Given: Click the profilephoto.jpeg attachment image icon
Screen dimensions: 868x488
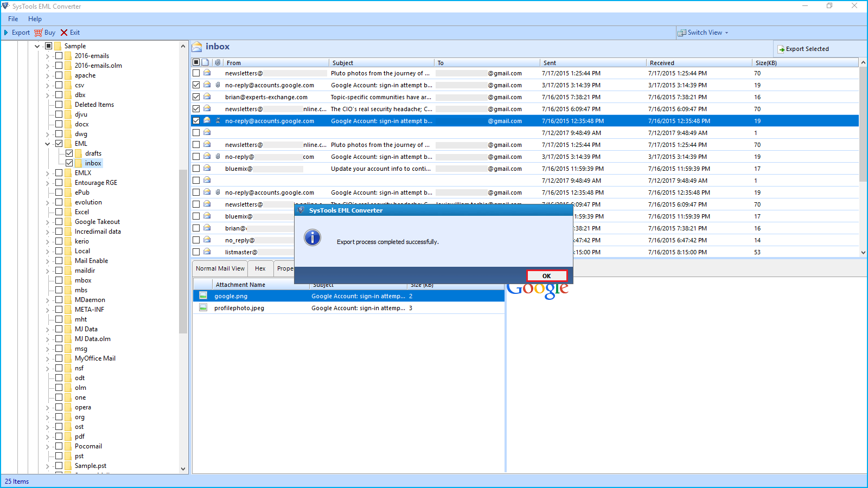Looking at the screenshot, I should (x=203, y=307).
